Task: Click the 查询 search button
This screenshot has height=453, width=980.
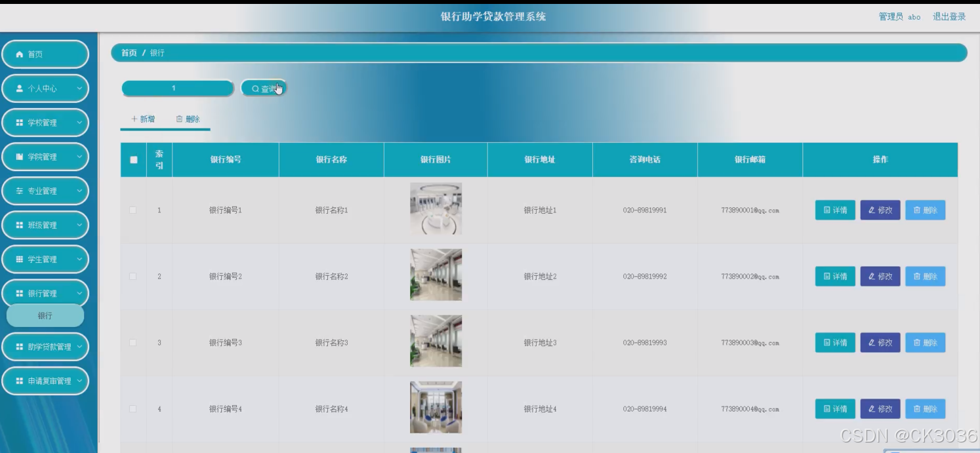Action: (x=264, y=89)
